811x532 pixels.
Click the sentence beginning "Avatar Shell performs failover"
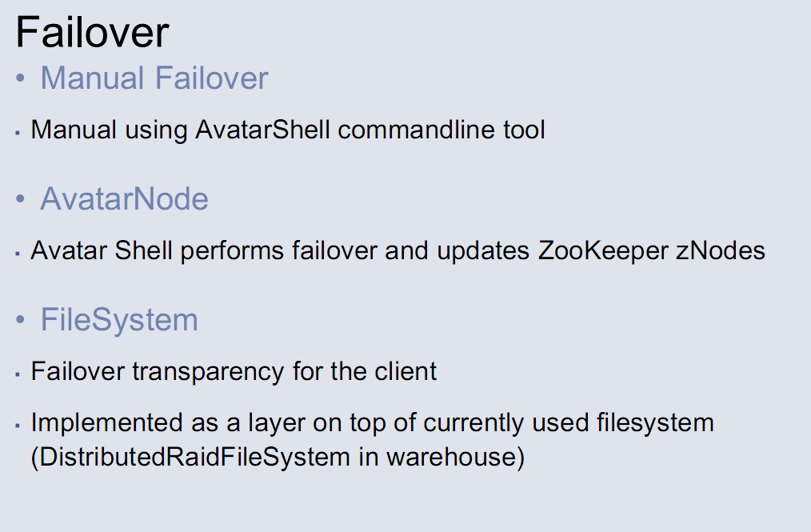[398, 251]
